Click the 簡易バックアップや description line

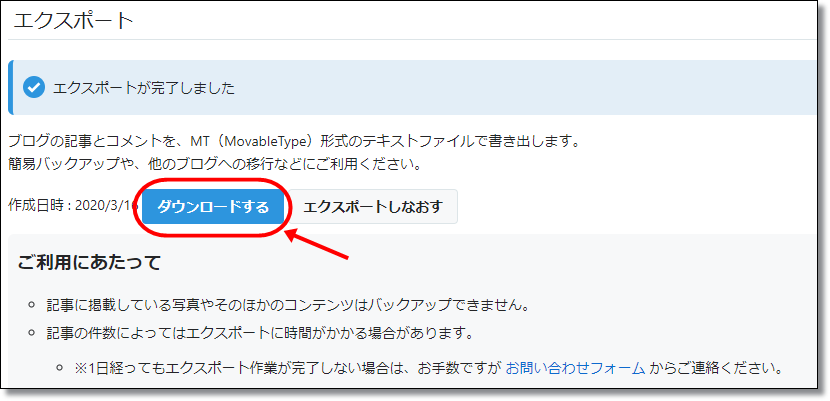[x=215, y=165]
